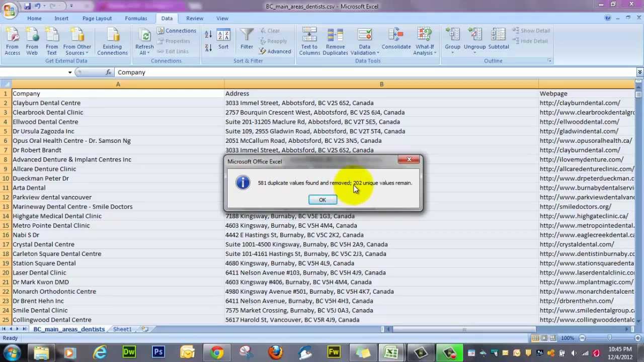Open the Connections button in ribbon
644x362 pixels.
click(176, 31)
